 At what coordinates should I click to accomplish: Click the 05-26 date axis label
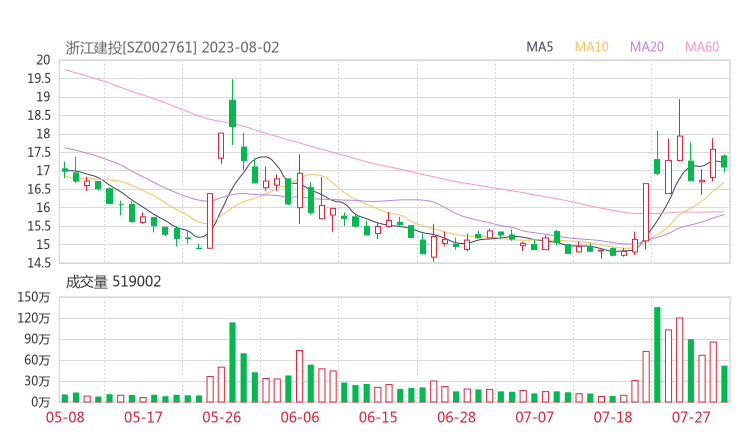[x=222, y=417]
